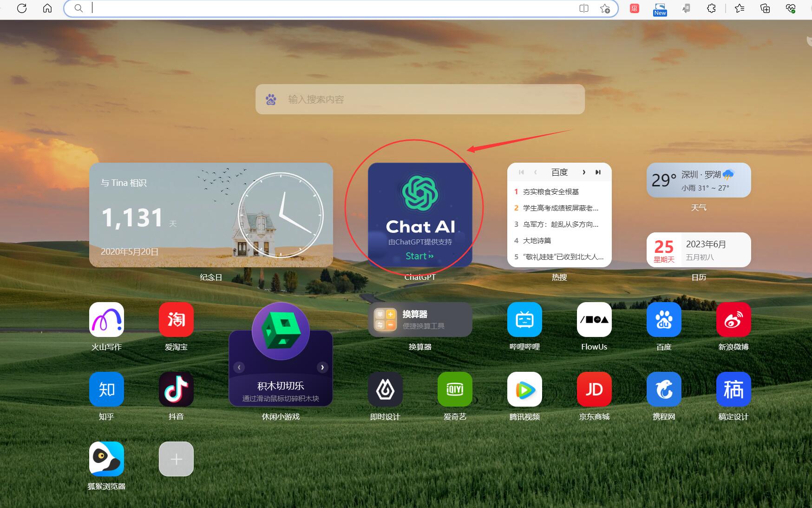Open the 换算器 converter widget
The height and width of the screenshot is (508, 812).
[x=420, y=319]
